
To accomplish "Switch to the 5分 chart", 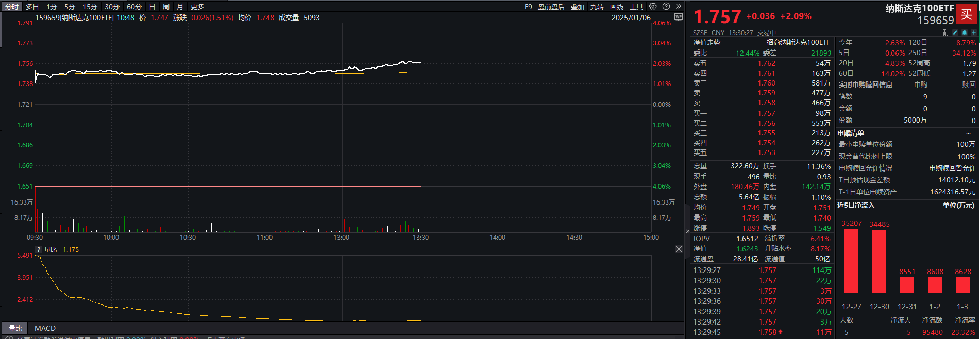I will (70, 7).
